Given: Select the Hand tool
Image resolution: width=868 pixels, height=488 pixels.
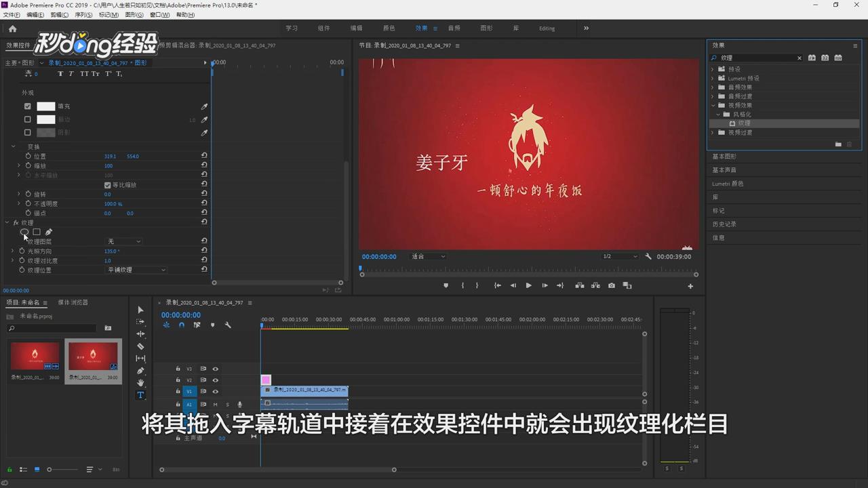Looking at the screenshot, I should tap(140, 383).
